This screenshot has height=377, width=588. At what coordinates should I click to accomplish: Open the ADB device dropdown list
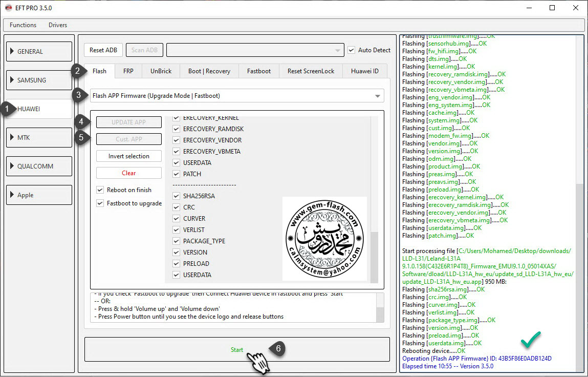point(255,50)
